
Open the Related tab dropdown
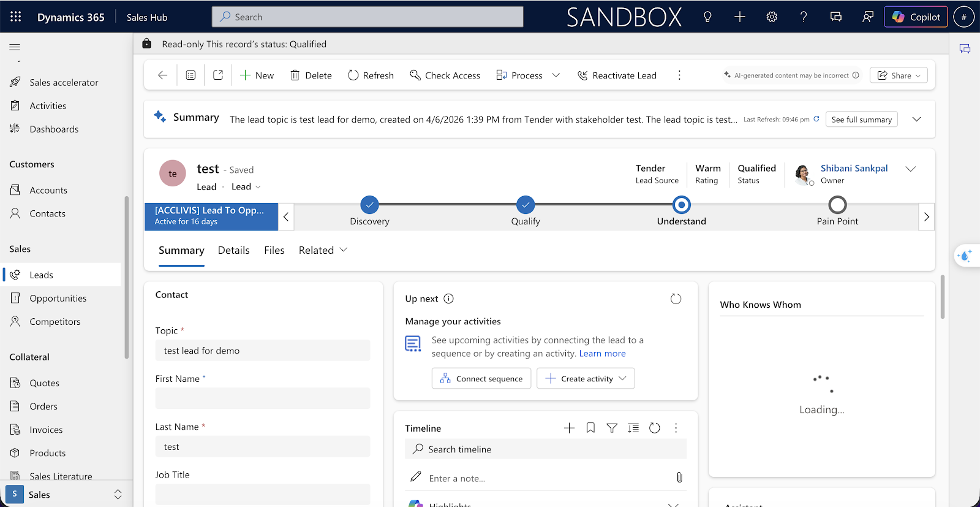coord(323,250)
